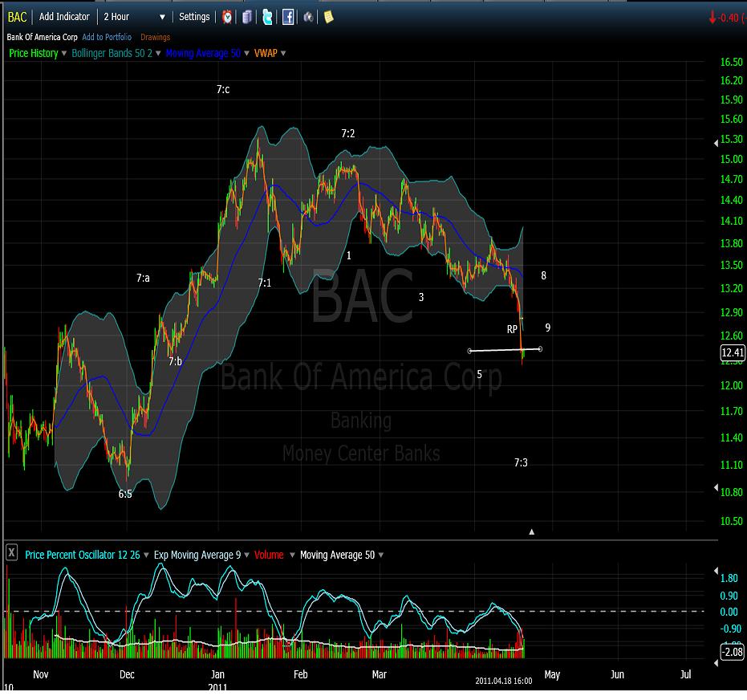Click the red -0.40 price change indicator

point(727,18)
